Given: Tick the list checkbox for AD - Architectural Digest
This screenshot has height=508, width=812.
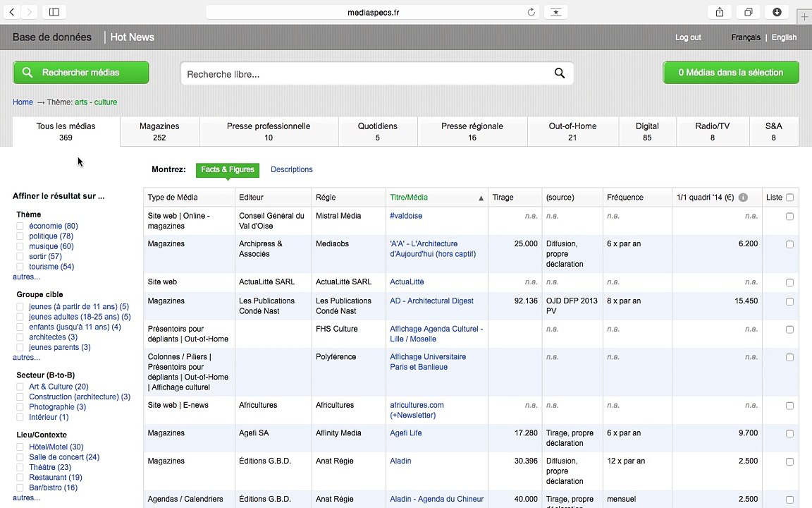Looking at the screenshot, I should pyautogui.click(x=789, y=301).
